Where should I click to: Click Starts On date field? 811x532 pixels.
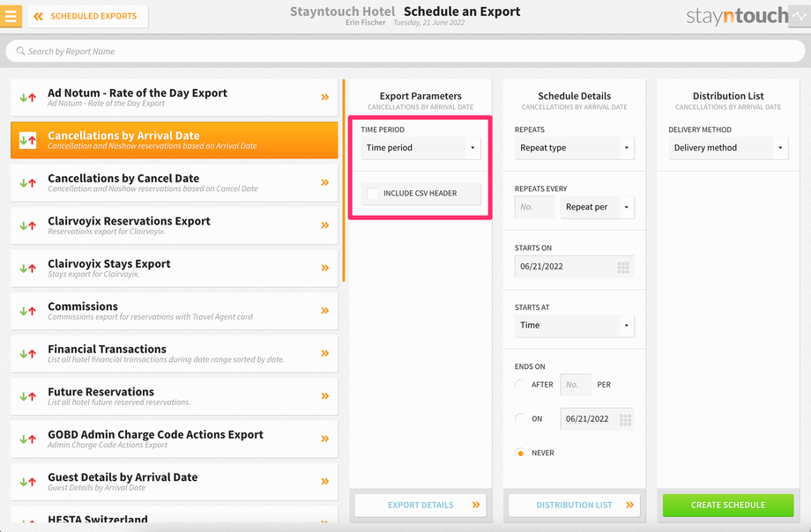(x=574, y=267)
